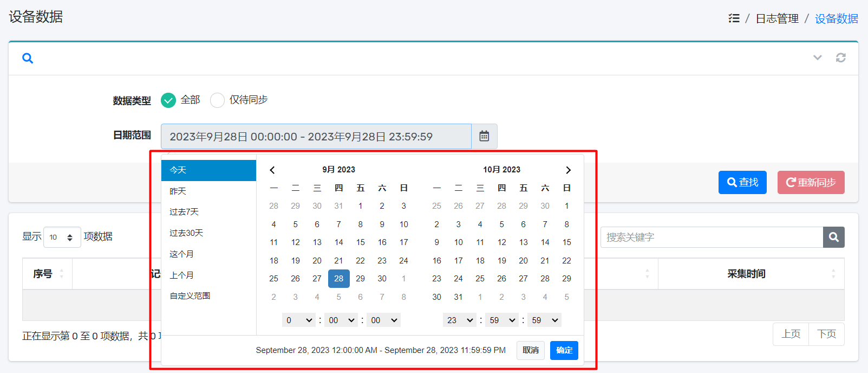
Task: Go to next month in calendar
Action: [568, 170]
